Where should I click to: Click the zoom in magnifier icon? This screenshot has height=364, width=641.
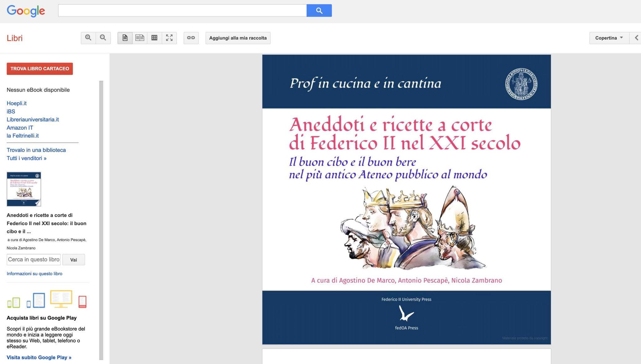point(88,38)
